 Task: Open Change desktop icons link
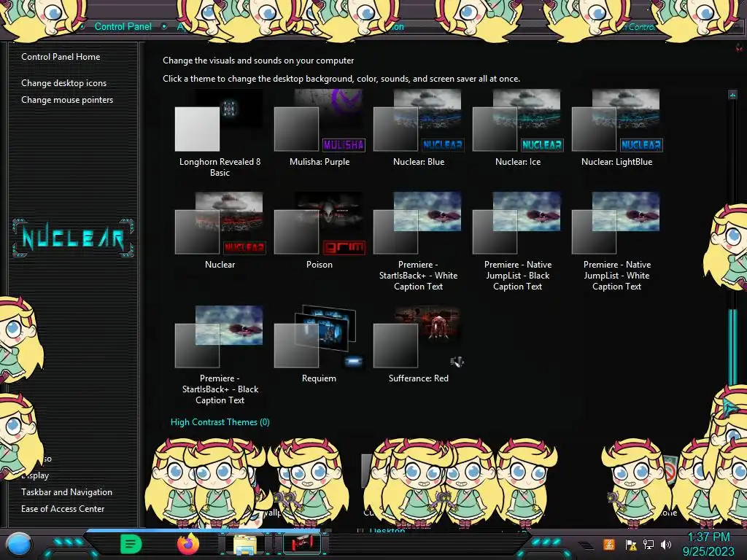(64, 83)
